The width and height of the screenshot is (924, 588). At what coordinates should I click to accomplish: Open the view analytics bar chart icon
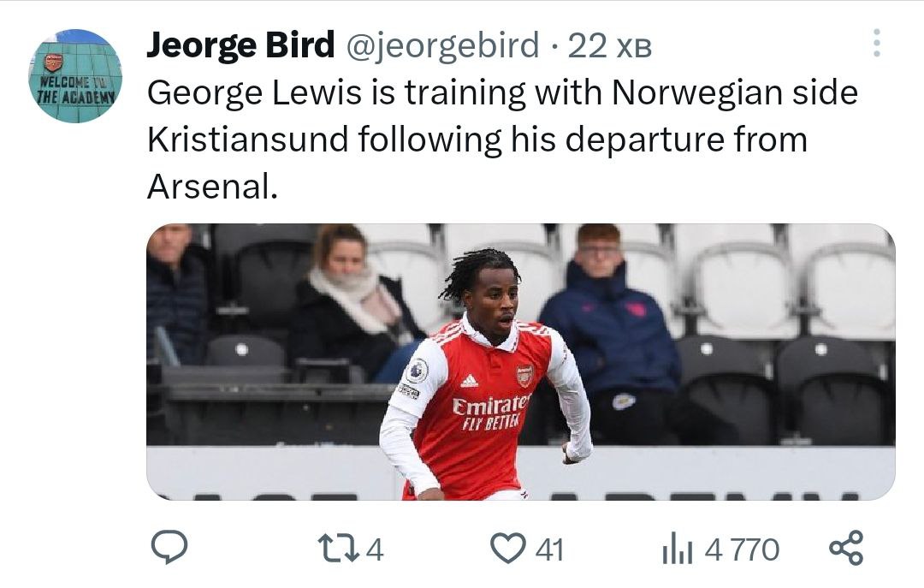tap(677, 549)
